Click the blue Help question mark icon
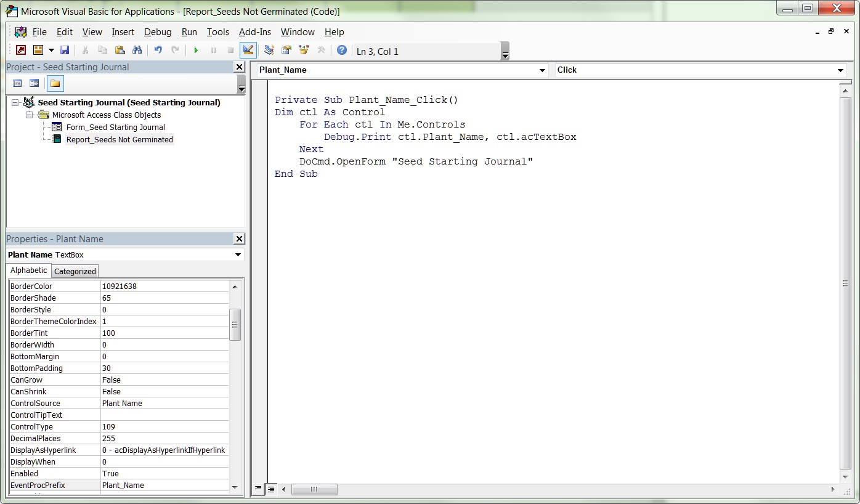The image size is (860, 504). pos(342,51)
